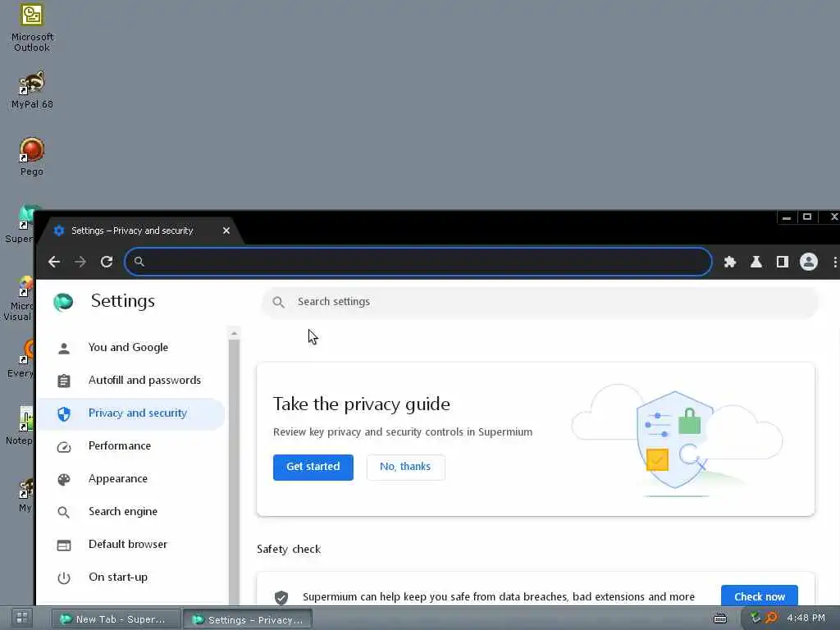840x630 pixels.
Task: Click the Settings - Privacy taskbar button
Action: pos(248,620)
